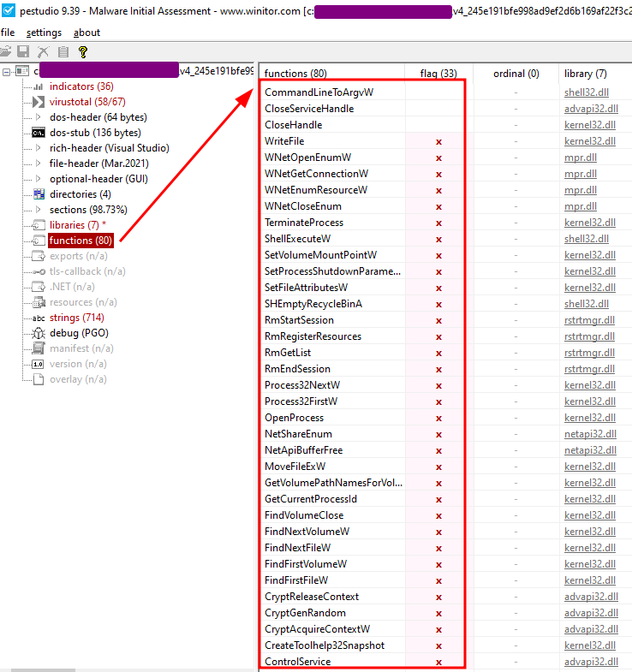Viewport: 632px width, 672px height.
Task: Collapse the root file tree node
Action: coord(7,72)
